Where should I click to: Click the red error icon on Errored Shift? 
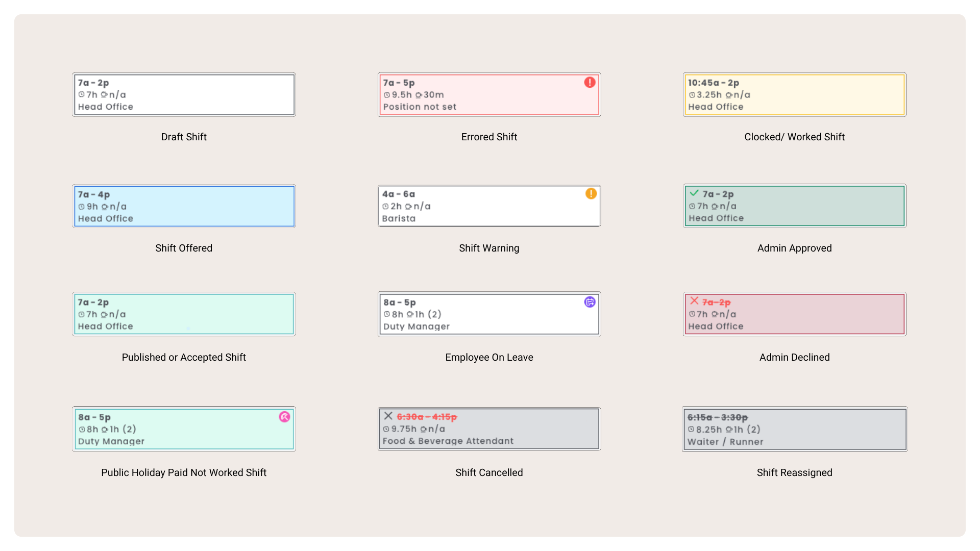click(590, 82)
